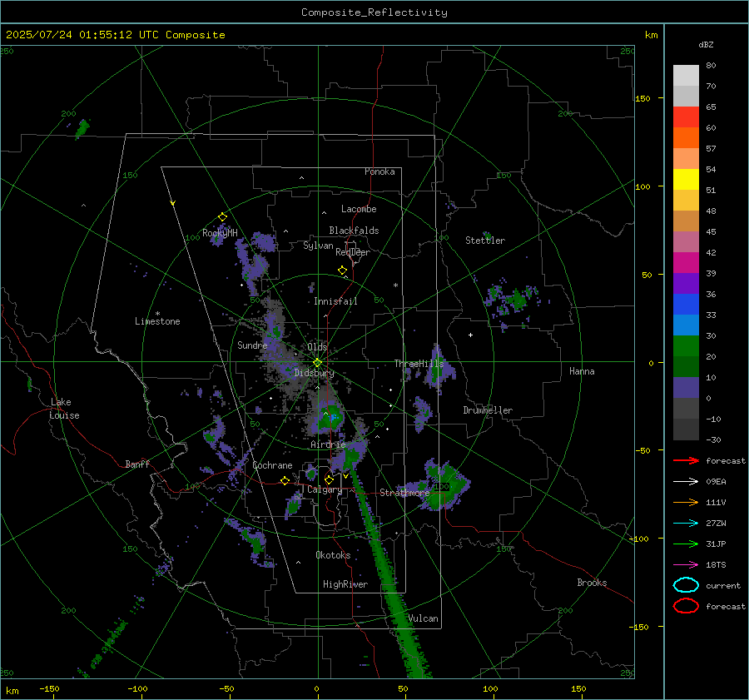Click the red swatch between 65 and 60 dBZ

point(686,117)
